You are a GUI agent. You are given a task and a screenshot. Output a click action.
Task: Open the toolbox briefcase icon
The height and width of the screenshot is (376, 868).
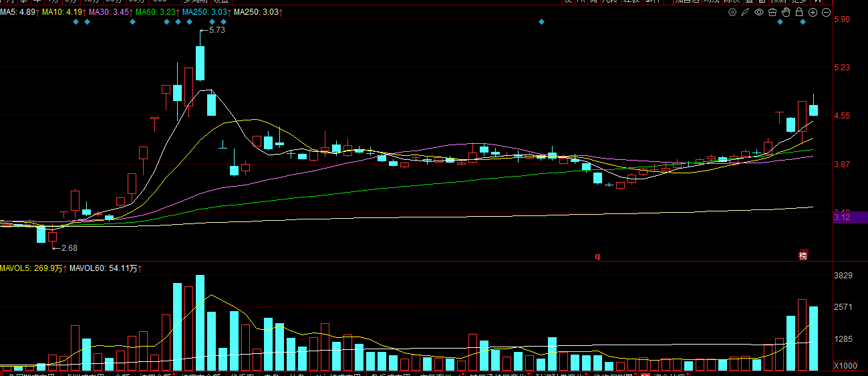[x=772, y=12]
